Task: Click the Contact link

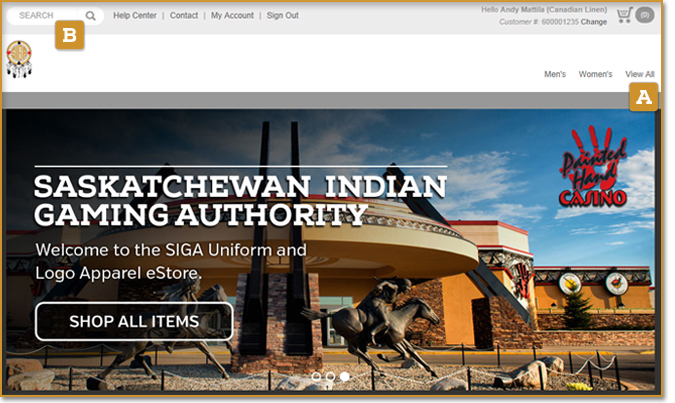Action: 184,16
